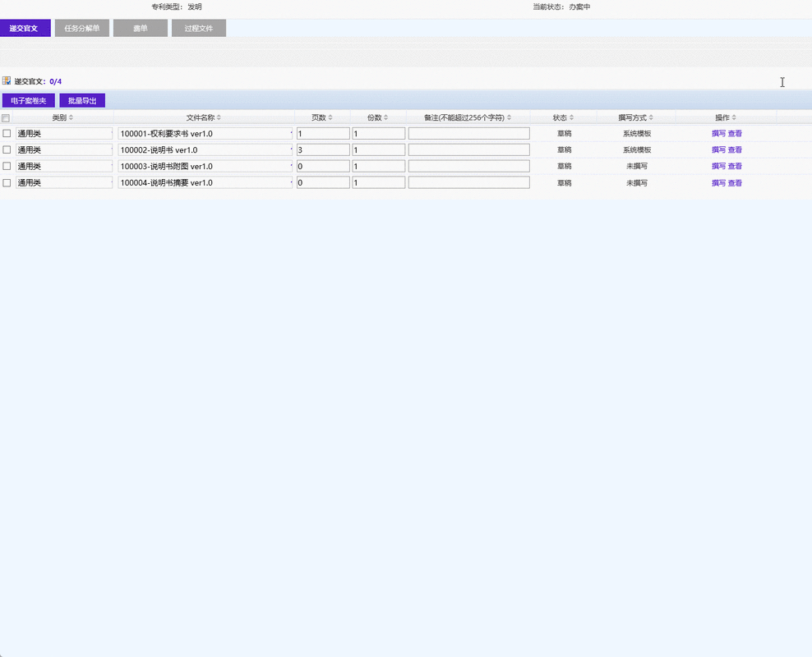Expand the 文件名称 dropdown for 100004-说明书摘要 ver1.0
This screenshot has height=657, width=812.
click(291, 182)
